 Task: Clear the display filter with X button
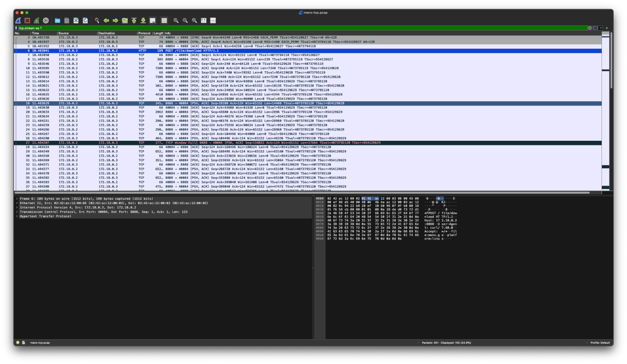[x=590, y=28]
